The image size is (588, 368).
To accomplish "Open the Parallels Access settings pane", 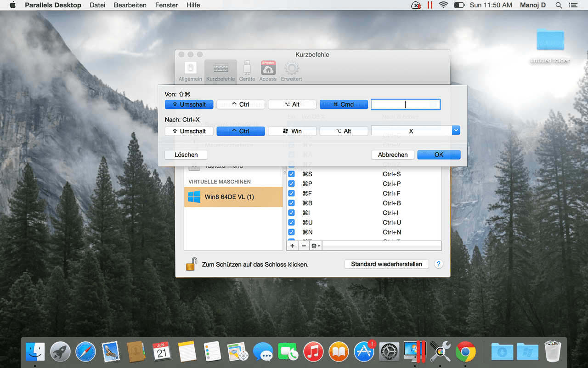I will 268,70.
